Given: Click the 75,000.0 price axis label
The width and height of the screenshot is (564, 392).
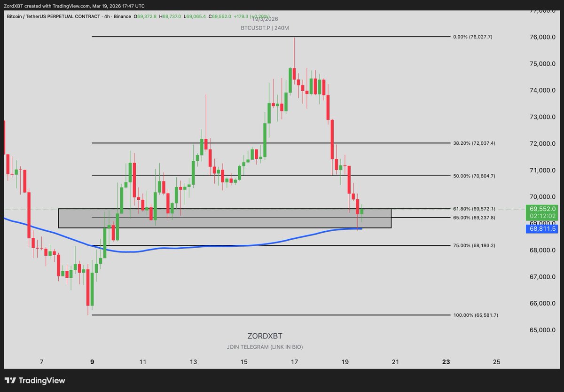Looking at the screenshot, I should (x=543, y=63).
